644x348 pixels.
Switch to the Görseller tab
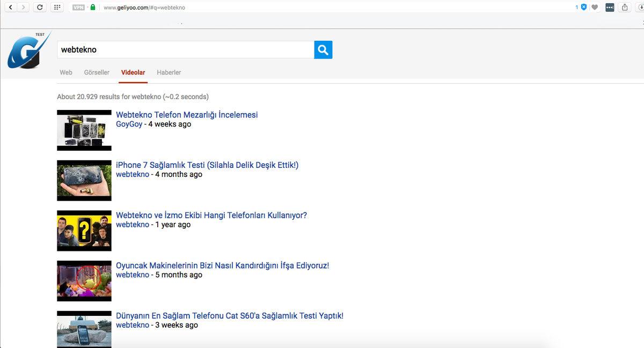click(96, 72)
